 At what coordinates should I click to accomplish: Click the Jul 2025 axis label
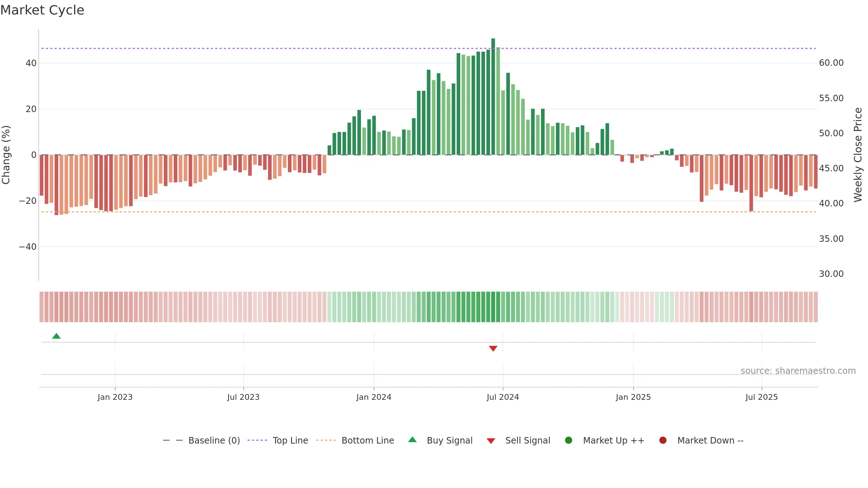(x=762, y=397)
